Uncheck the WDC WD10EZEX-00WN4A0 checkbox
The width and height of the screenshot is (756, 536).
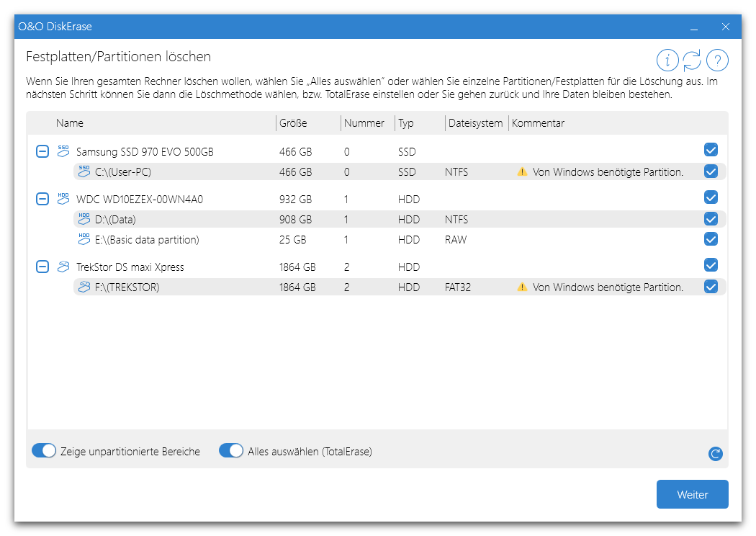click(711, 197)
